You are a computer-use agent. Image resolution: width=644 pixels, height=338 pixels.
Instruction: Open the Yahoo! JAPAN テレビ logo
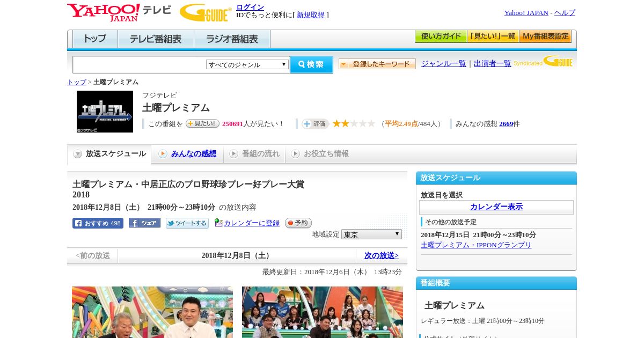click(119, 12)
